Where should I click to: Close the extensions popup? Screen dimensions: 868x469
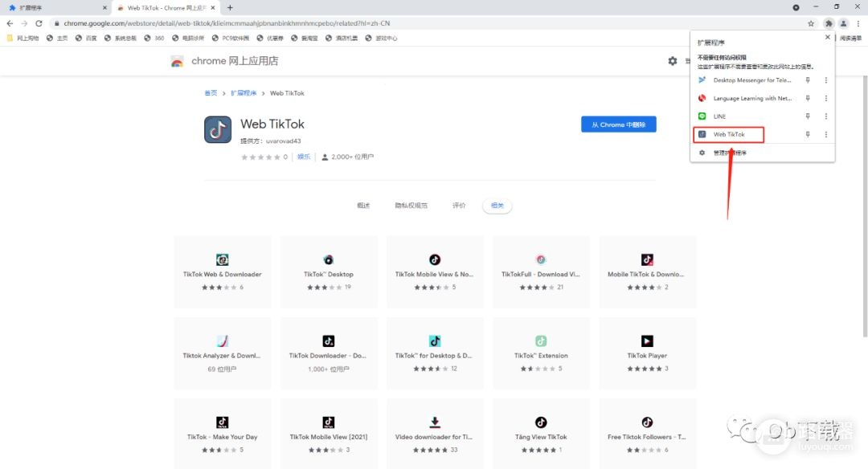828,37
